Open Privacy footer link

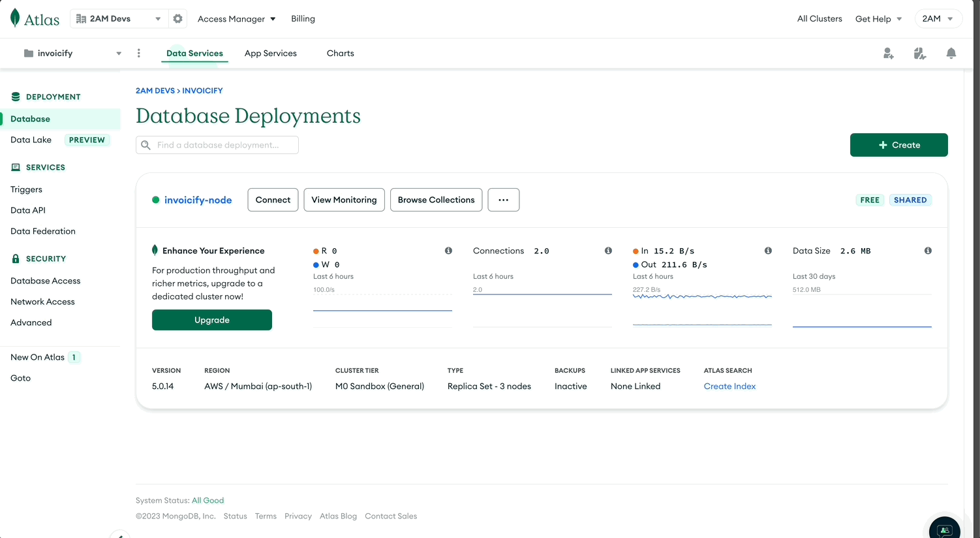(x=298, y=516)
